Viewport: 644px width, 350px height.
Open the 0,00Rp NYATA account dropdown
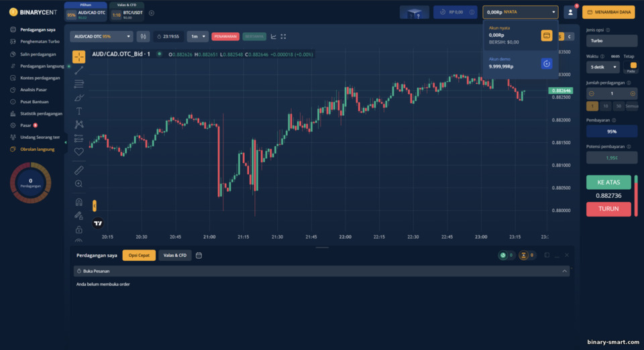coord(521,12)
